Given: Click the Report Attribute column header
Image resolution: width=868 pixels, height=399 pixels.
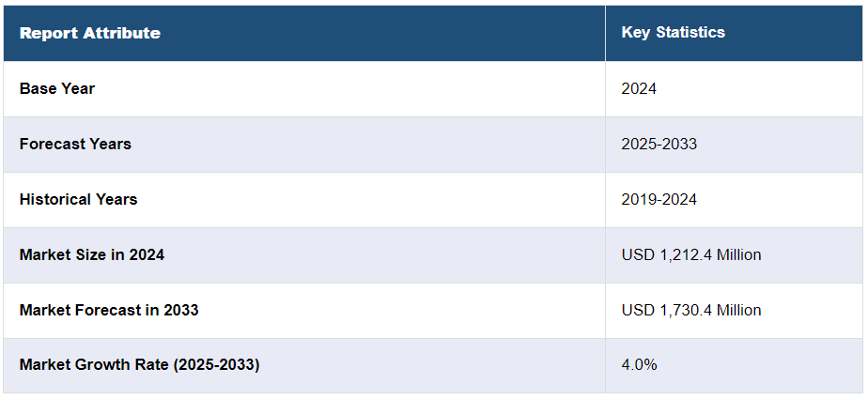Looking at the screenshot, I should [89, 33].
